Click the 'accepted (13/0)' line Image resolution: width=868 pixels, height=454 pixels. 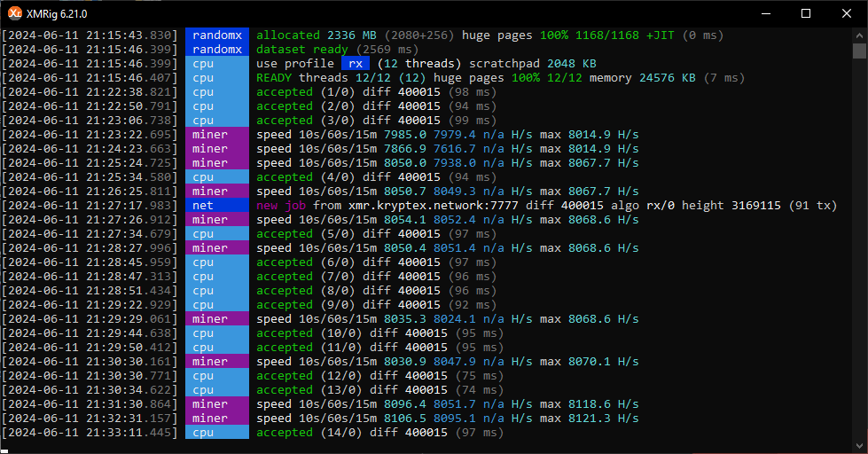click(379, 390)
